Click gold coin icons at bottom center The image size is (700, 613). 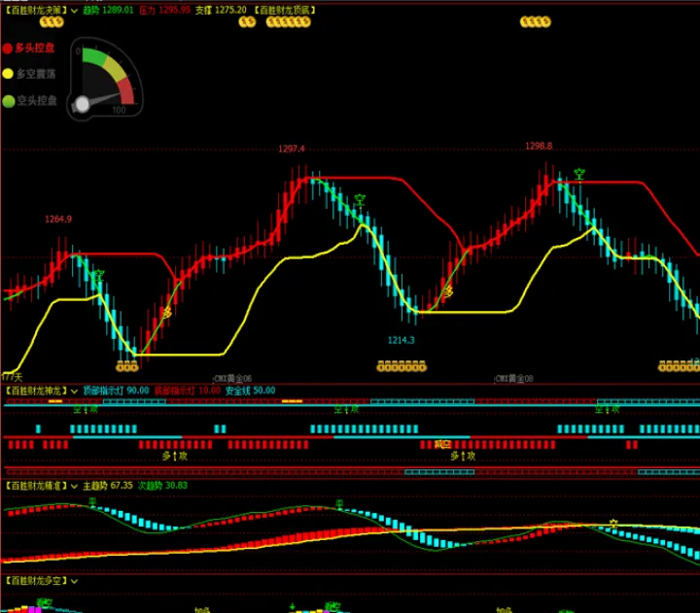tap(402, 367)
